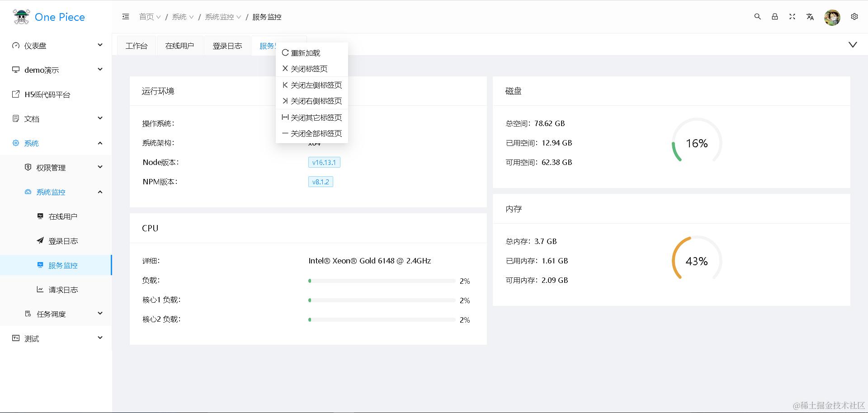
Task: Click the v8.1.2 NPM version tag
Action: click(x=321, y=182)
